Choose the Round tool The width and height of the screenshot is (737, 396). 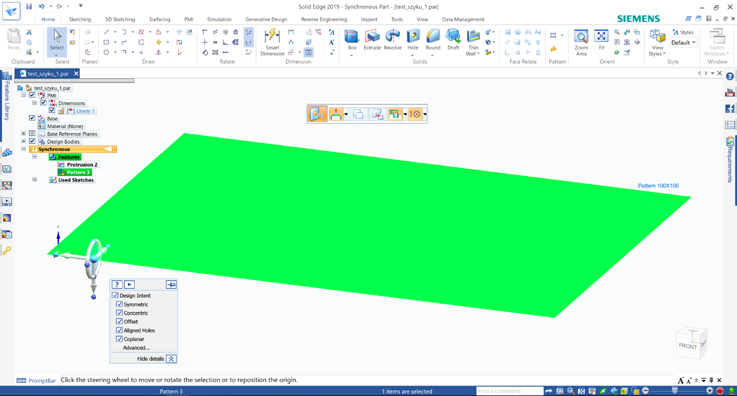[433, 40]
